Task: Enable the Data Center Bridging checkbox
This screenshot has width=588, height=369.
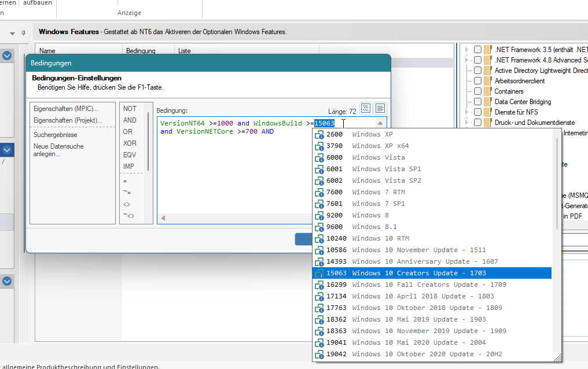Action: [x=477, y=102]
